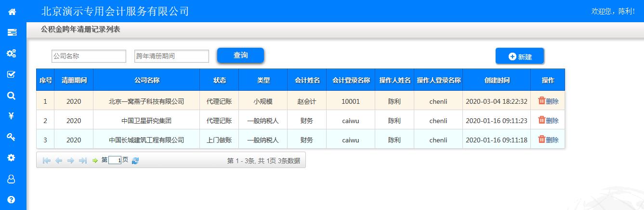Sort by 序号 column header
Image resolution: width=644 pixels, height=210 pixels.
[x=45, y=80]
